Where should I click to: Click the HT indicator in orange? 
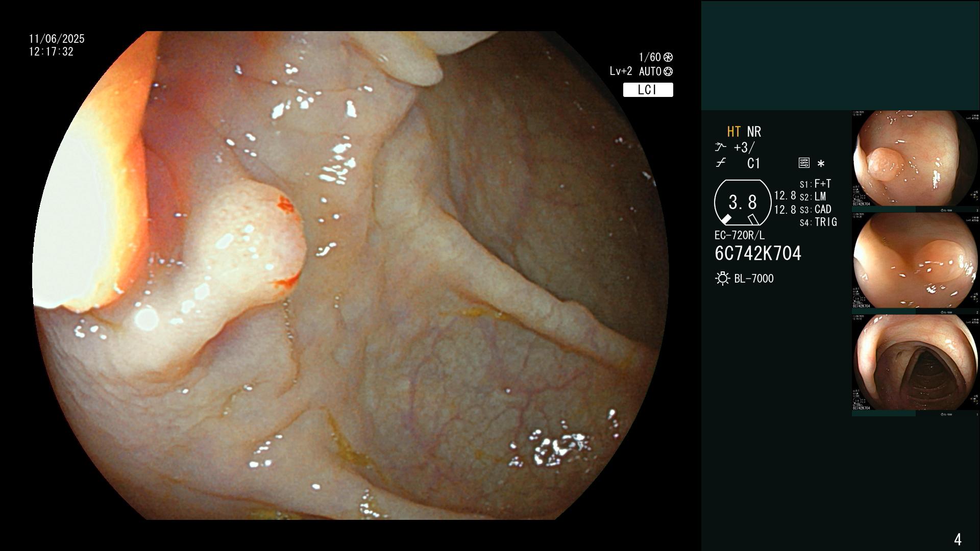pos(734,132)
